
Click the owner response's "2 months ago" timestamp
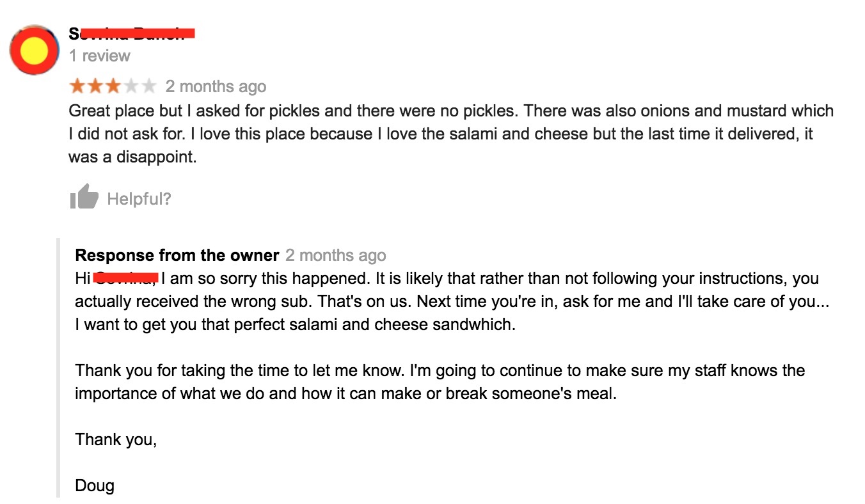tap(336, 256)
